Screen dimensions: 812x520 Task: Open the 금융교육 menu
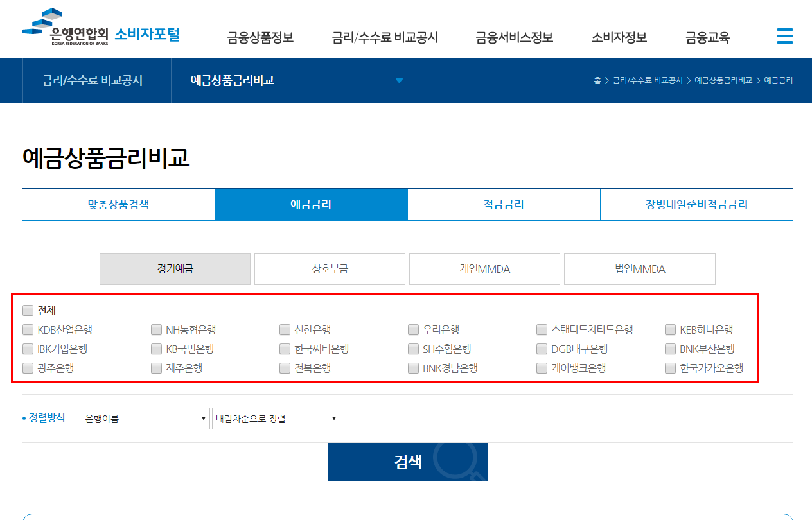tap(707, 37)
